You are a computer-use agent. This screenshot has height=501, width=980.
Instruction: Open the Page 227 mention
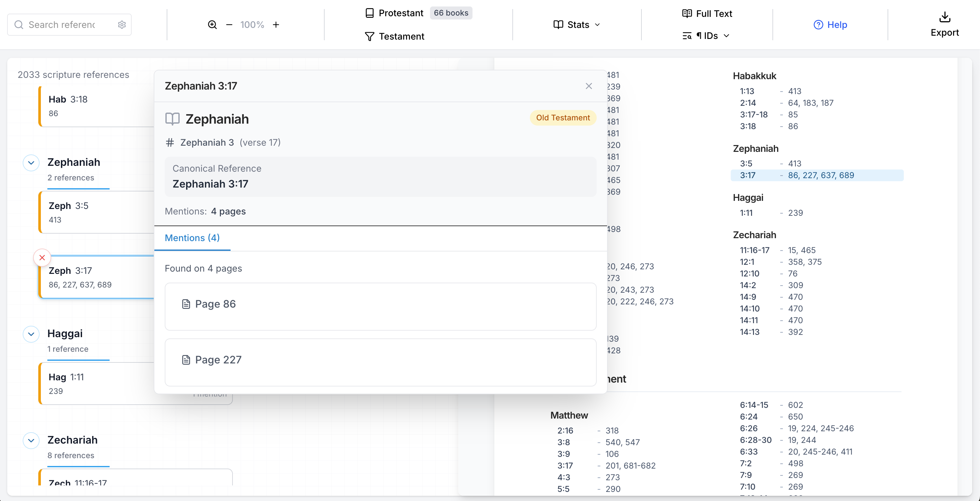click(x=218, y=360)
